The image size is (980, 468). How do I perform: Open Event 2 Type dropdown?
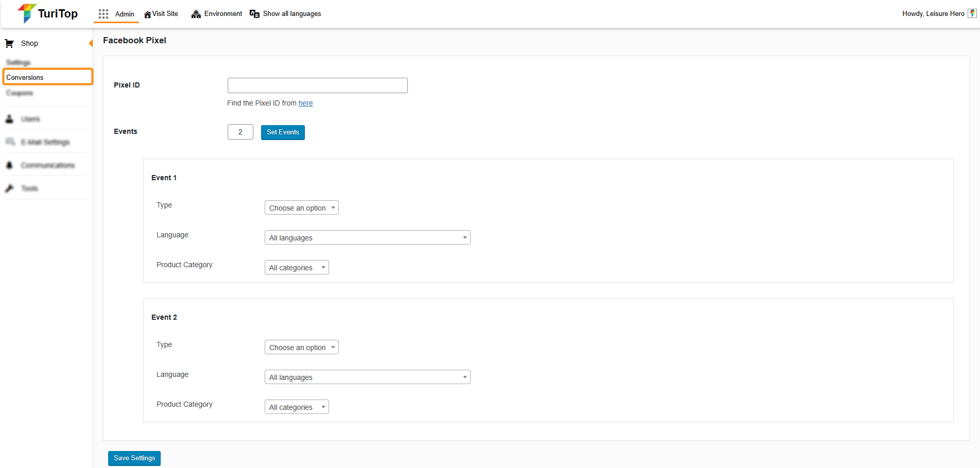(301, 348)
